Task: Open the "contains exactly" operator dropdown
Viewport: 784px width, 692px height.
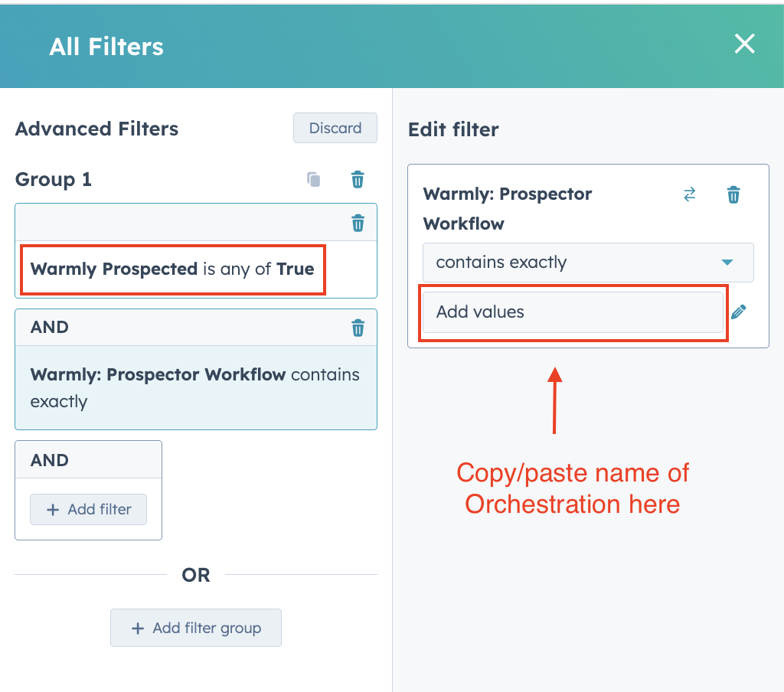Action: (587, 263)
